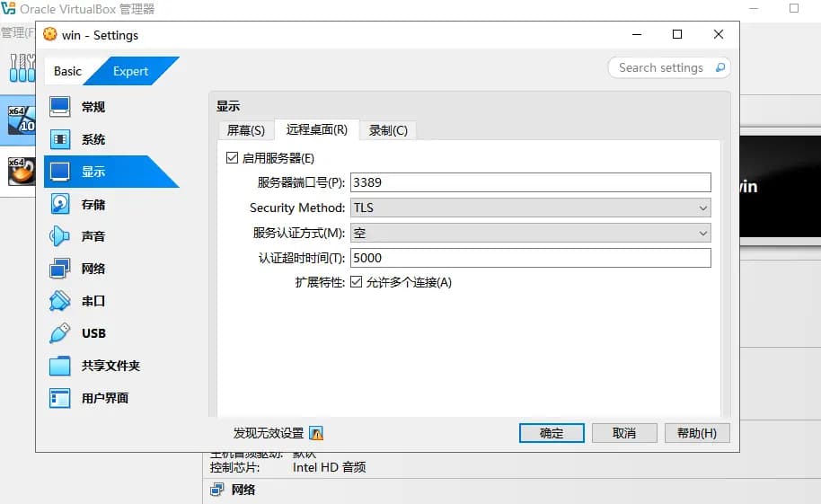The image size is (821, 504).
Task: Select the 存储 label in the sidebar
Action: coord(93,204)
